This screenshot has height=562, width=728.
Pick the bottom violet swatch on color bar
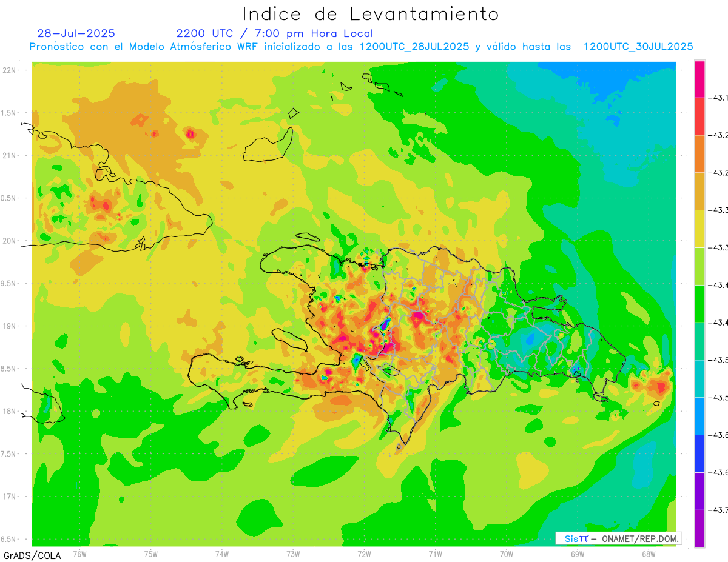click(x=699, y=528)
